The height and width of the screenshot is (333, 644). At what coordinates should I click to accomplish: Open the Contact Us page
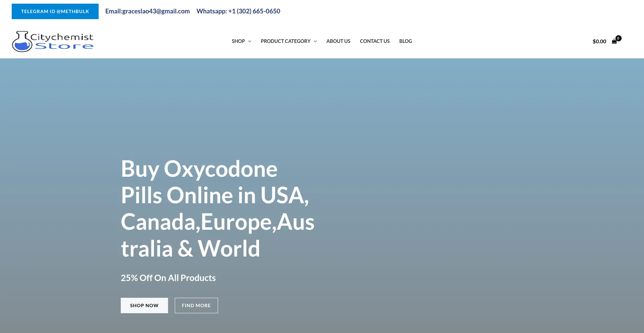[375, 41]
